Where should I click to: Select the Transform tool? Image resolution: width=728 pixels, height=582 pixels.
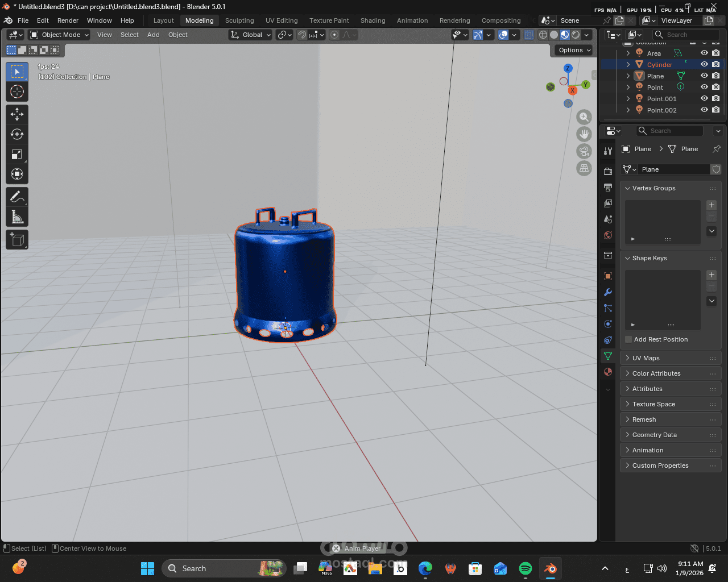pos(17,174)
